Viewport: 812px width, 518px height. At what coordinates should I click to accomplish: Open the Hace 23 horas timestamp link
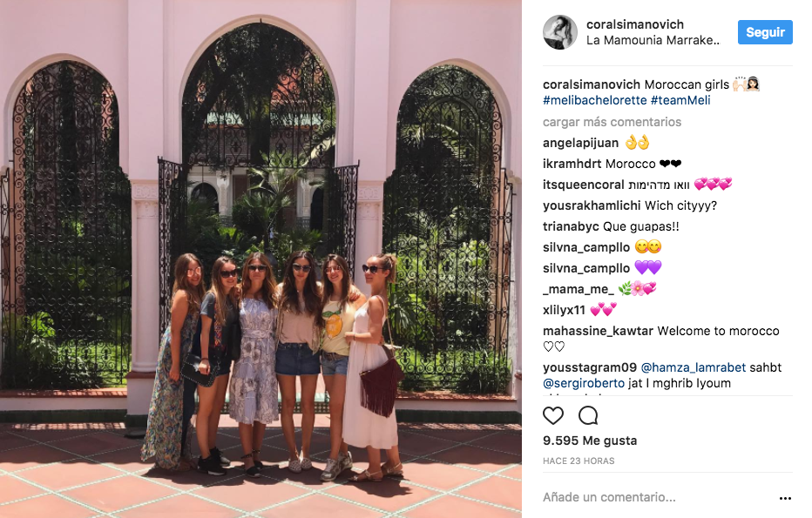579,461
